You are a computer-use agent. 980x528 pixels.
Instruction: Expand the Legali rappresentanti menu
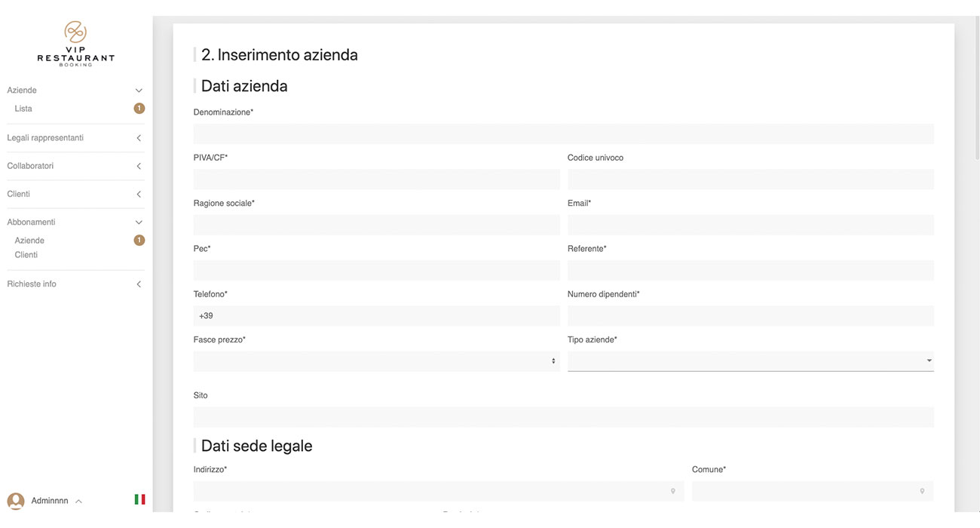coord(139,138)
